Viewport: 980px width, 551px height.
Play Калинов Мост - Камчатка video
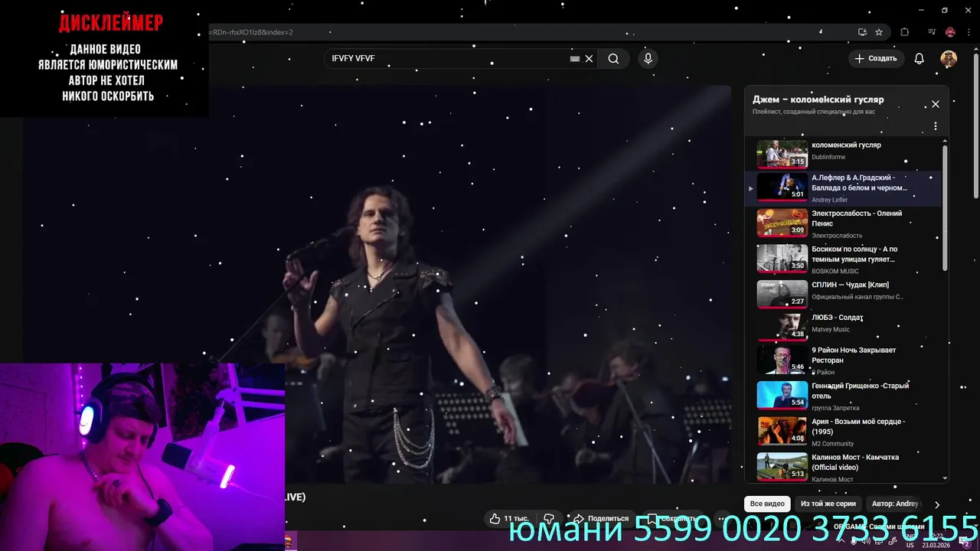[x=855, y=462]
